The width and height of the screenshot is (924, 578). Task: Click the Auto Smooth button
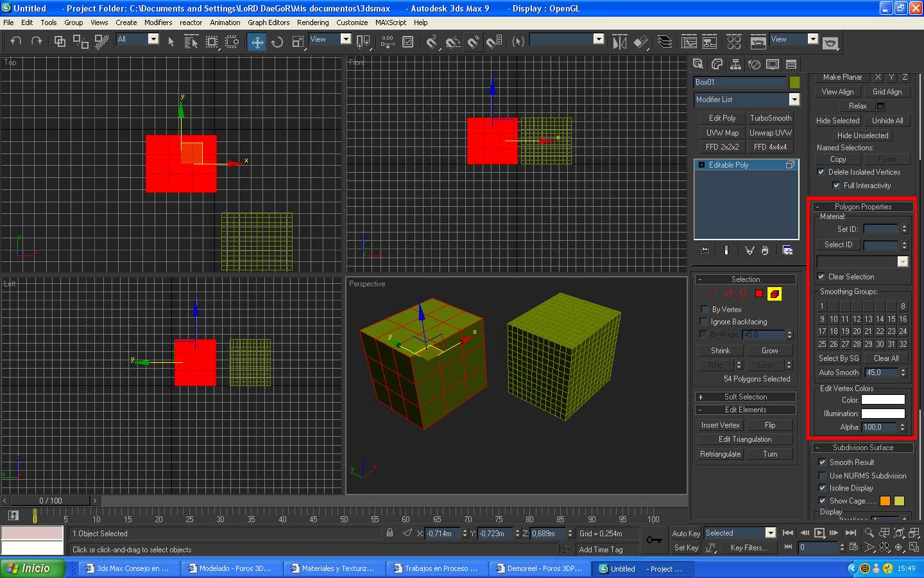click(839, 372)
